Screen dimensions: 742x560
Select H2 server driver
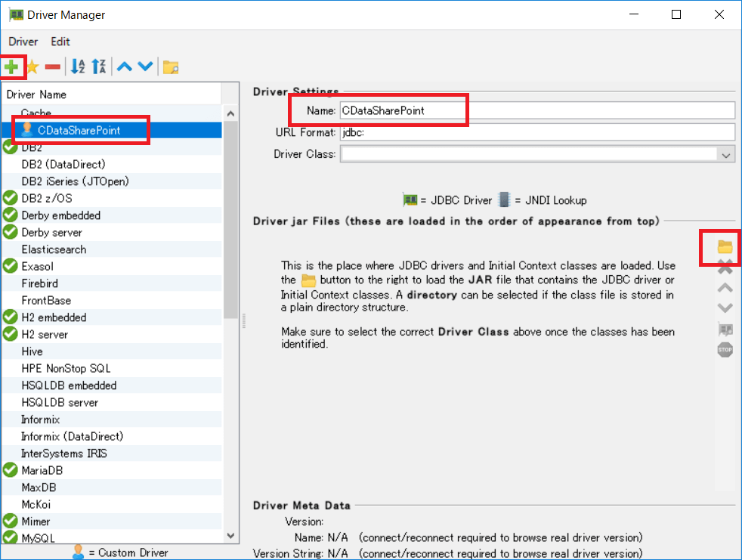pyautogui.click(x=112, y=335)
